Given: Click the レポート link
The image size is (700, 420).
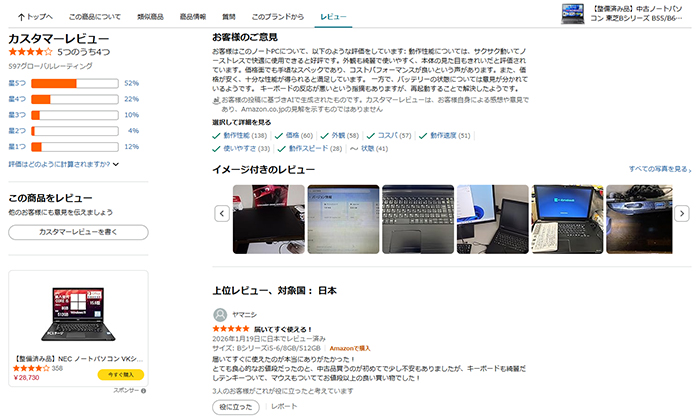Looking at the screenshot, I should [284, 407].
